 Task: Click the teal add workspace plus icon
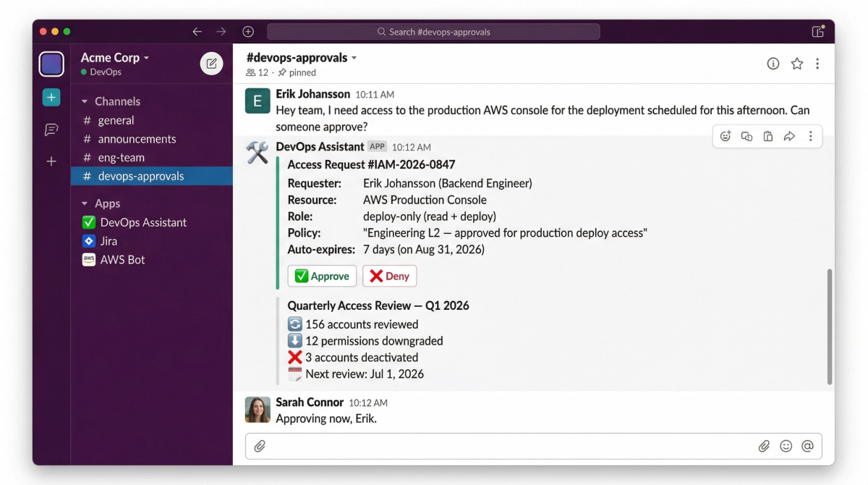point(51,98)
